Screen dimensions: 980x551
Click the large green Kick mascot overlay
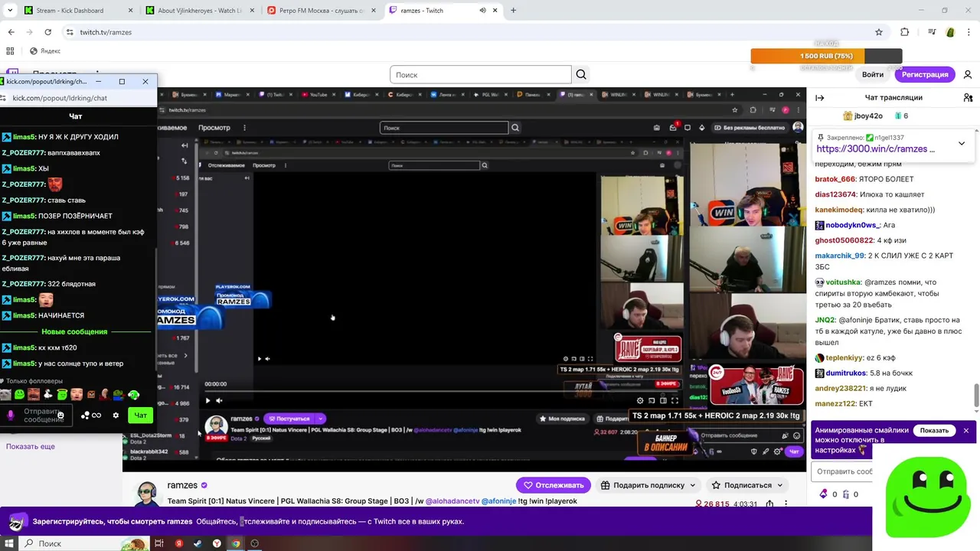point(927,497)
